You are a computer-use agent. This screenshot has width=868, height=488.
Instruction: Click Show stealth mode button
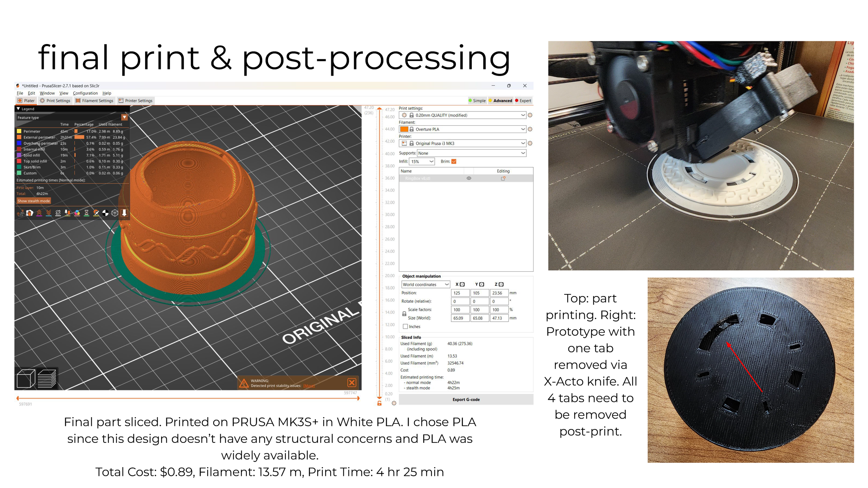[x=34, y=201]
